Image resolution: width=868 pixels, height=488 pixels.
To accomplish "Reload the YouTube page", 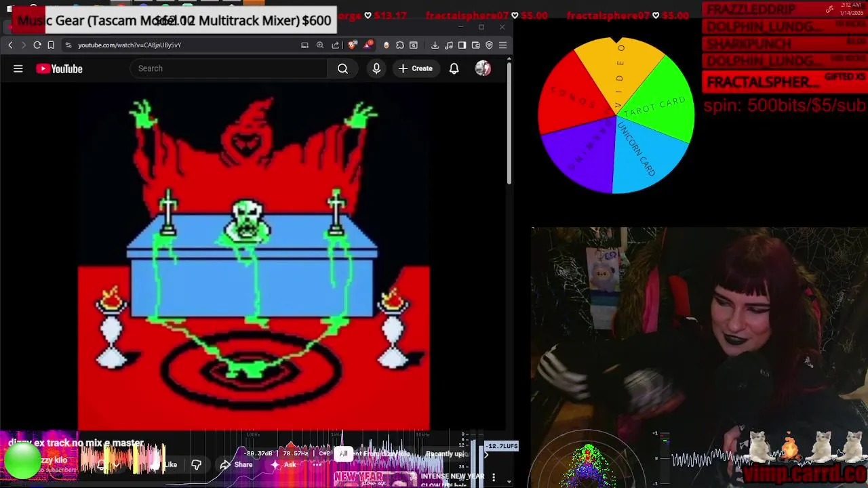I will point(37,45).
